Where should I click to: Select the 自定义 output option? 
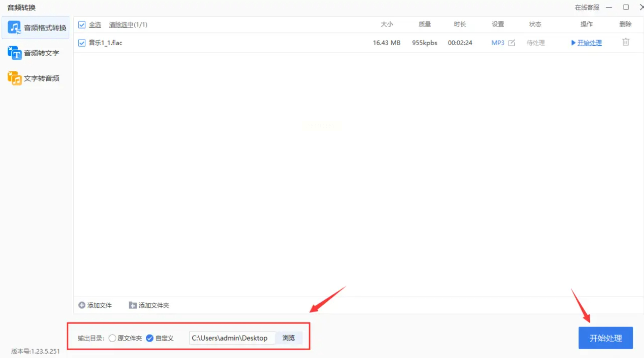click(150, 338)
